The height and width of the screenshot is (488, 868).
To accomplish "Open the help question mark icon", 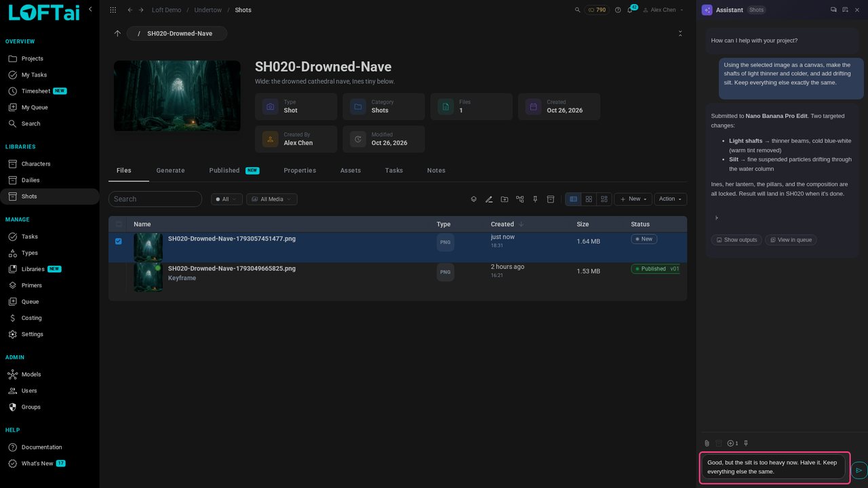I will [618, 10].
